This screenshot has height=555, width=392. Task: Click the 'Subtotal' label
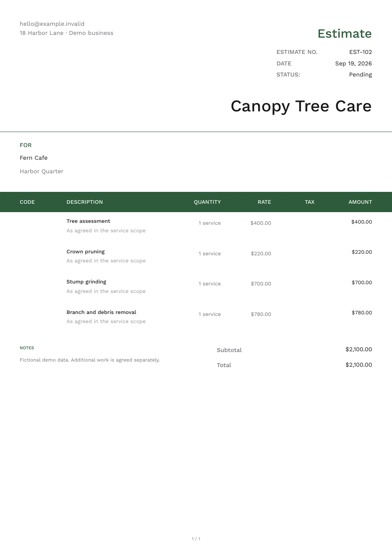click(x=229, y=350)
